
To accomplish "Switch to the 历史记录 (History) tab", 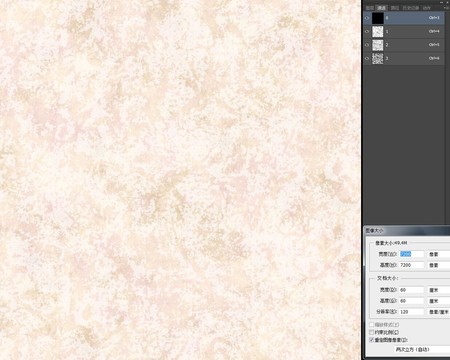I will pos(411,8).
